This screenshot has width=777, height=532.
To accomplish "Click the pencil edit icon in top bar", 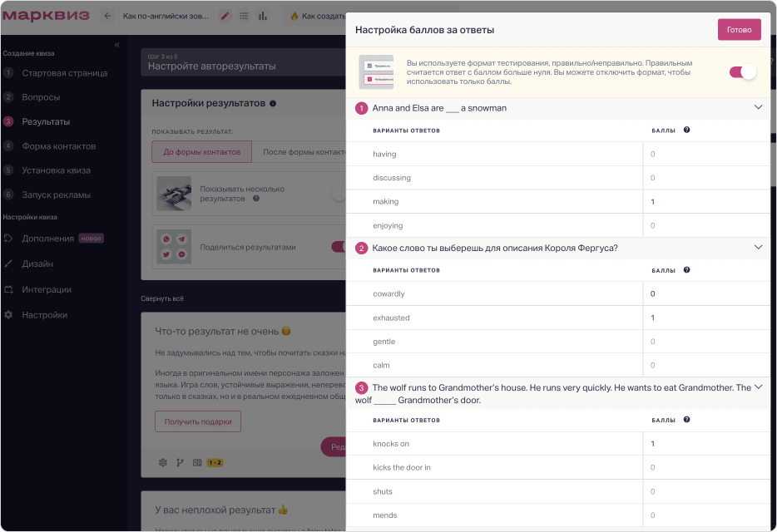I will pos(225,16).
